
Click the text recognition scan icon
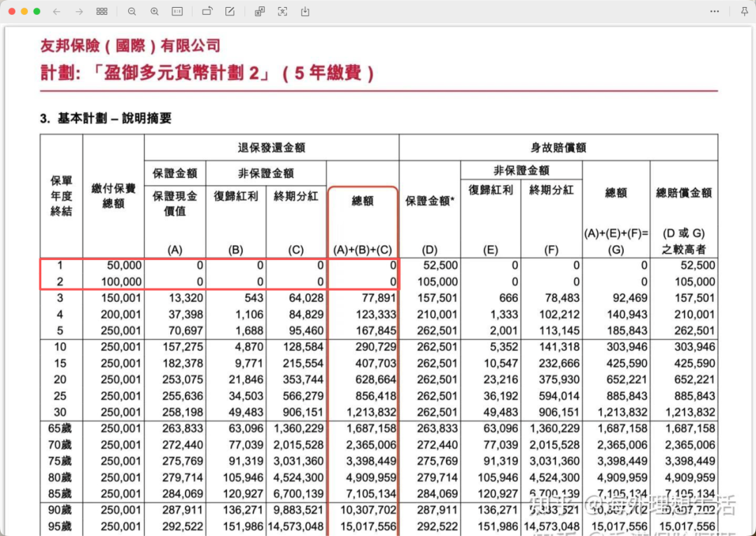click(283, 11)
